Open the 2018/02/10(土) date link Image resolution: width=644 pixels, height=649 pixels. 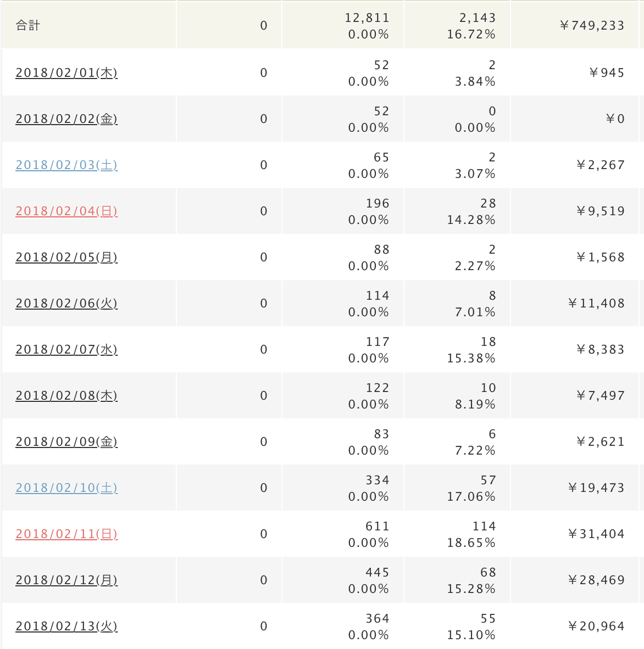tap(66, 488)
